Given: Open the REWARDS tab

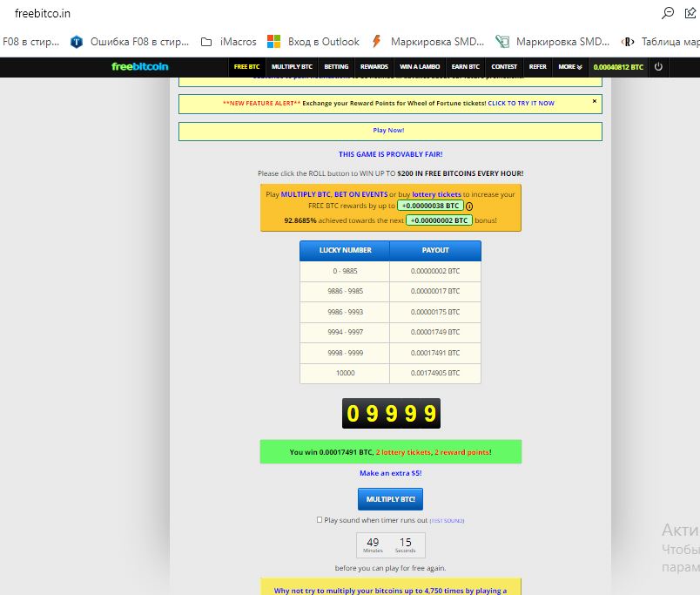Looking at the screenshot, I should pyautogui.click(x=374, y=66).
